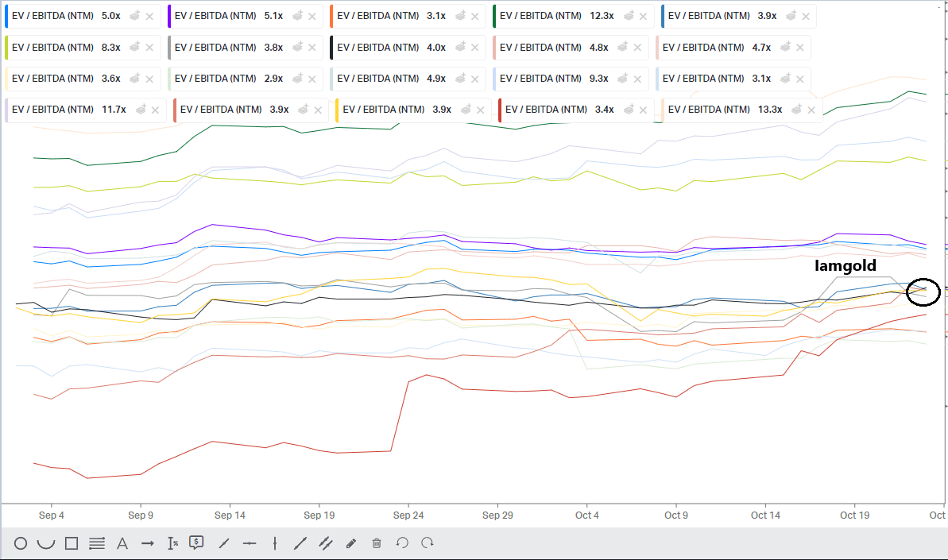Delete drawings with the trash icon

pos(377,543)
